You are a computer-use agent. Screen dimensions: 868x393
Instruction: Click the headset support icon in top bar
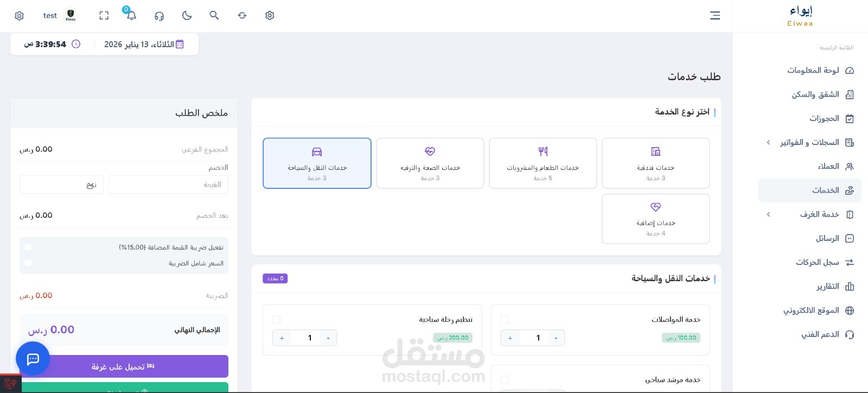[159, 16]
